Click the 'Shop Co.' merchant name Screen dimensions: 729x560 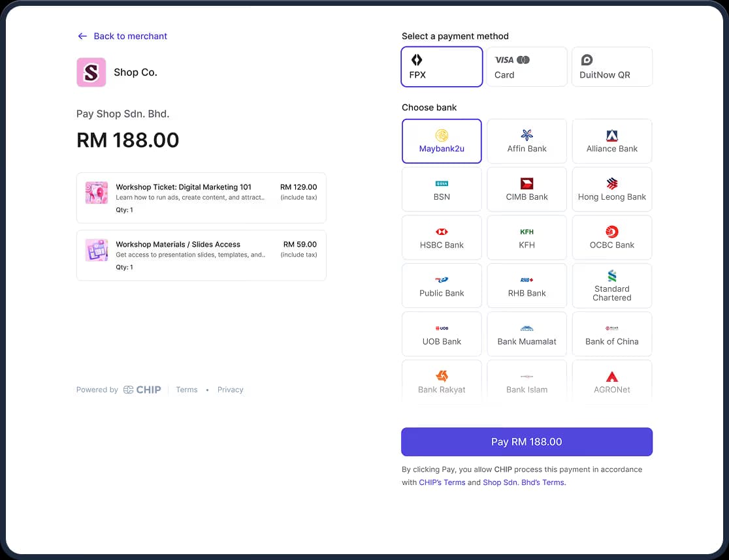tap(135, 72)
